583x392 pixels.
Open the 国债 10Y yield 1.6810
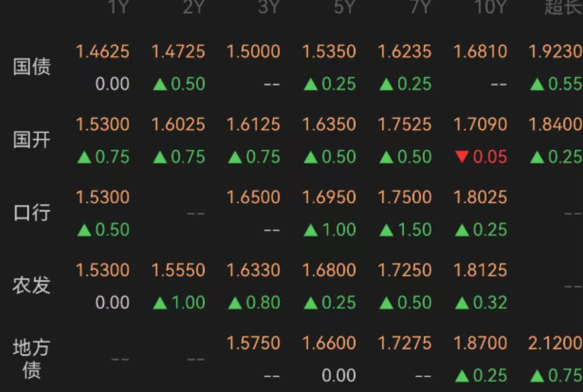point(480,52)
